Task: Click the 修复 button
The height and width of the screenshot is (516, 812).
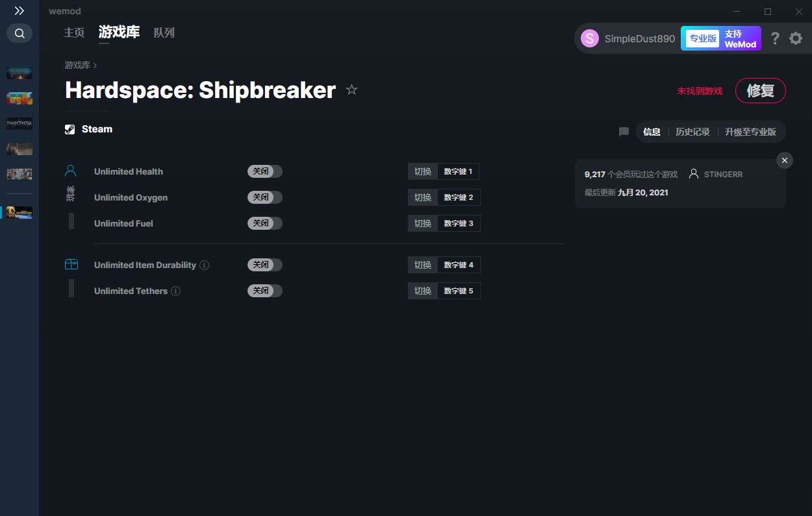Action: click(x=760, y=91)
